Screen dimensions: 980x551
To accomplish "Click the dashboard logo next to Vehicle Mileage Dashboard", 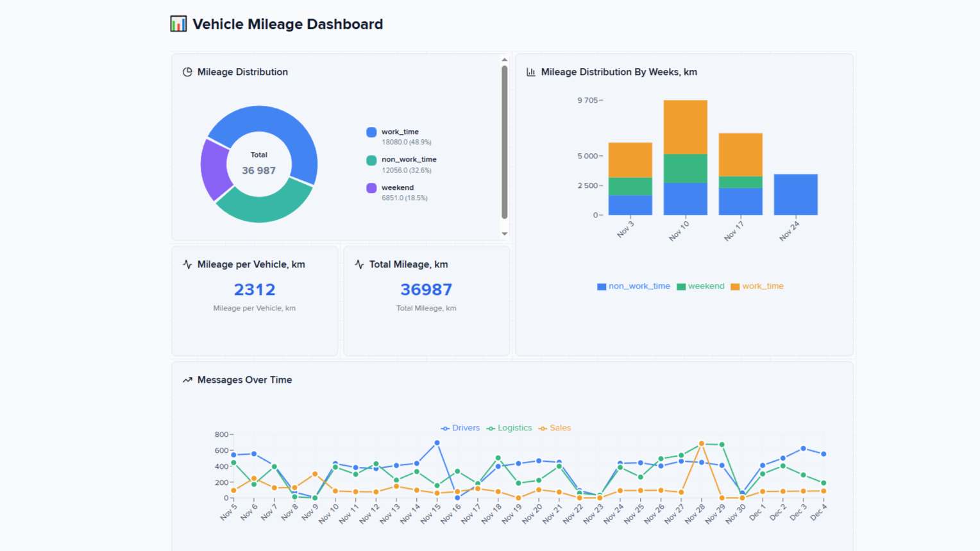I will point(178,23).
